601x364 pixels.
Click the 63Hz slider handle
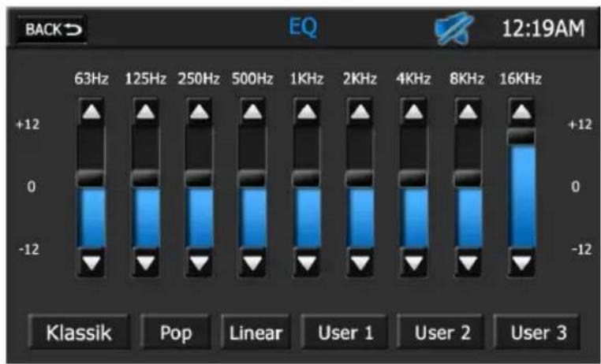click(x=91, y=179)
